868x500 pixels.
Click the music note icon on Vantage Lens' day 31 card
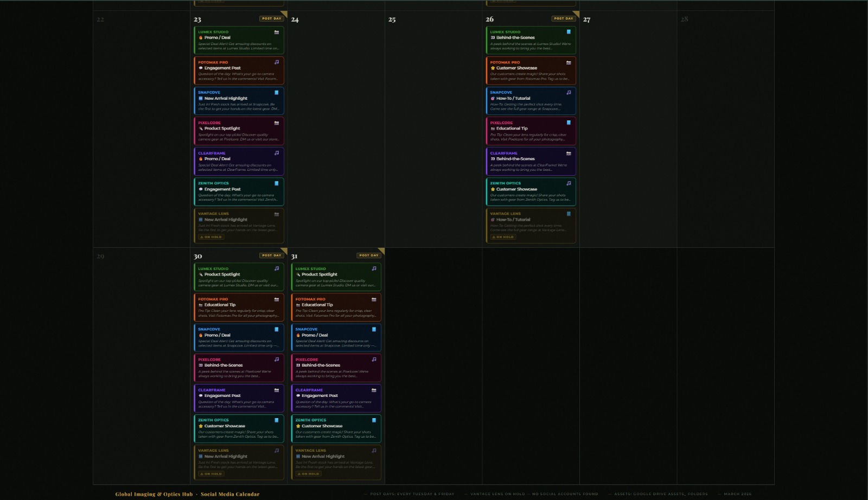pyautogui.click(x=374, y=450)
